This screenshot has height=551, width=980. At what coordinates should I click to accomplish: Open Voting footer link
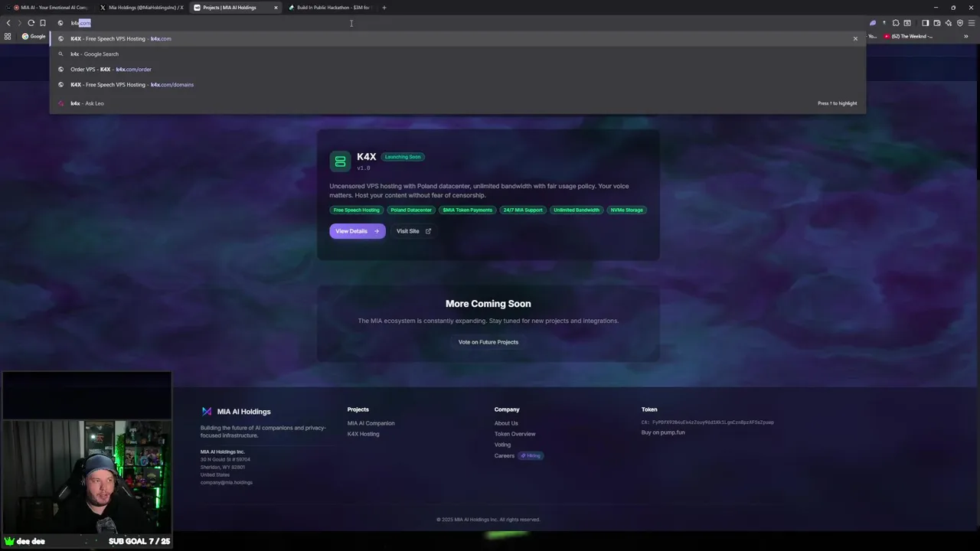pos(502,445)
